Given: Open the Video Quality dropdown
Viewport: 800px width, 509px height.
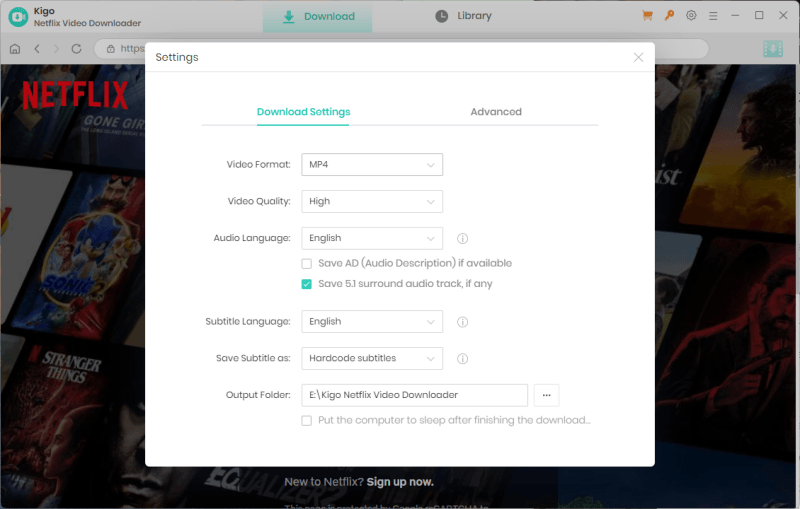Looking at the screenshot, I should [x=372, y=201].
